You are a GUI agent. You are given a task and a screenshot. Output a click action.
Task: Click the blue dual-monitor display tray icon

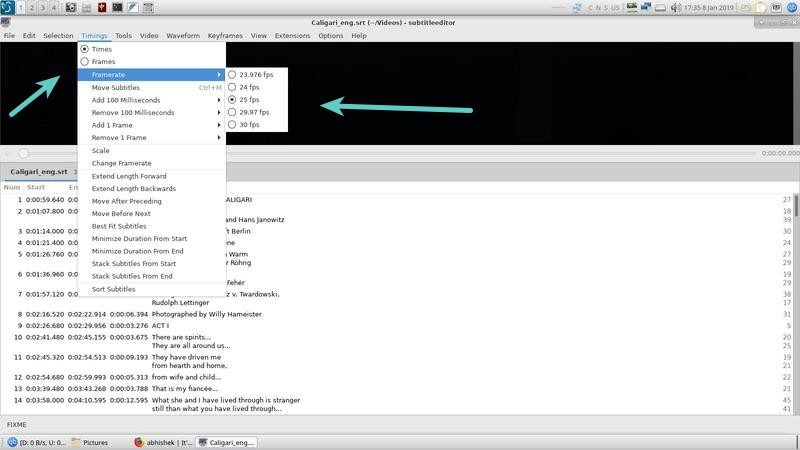pos(646,7)
